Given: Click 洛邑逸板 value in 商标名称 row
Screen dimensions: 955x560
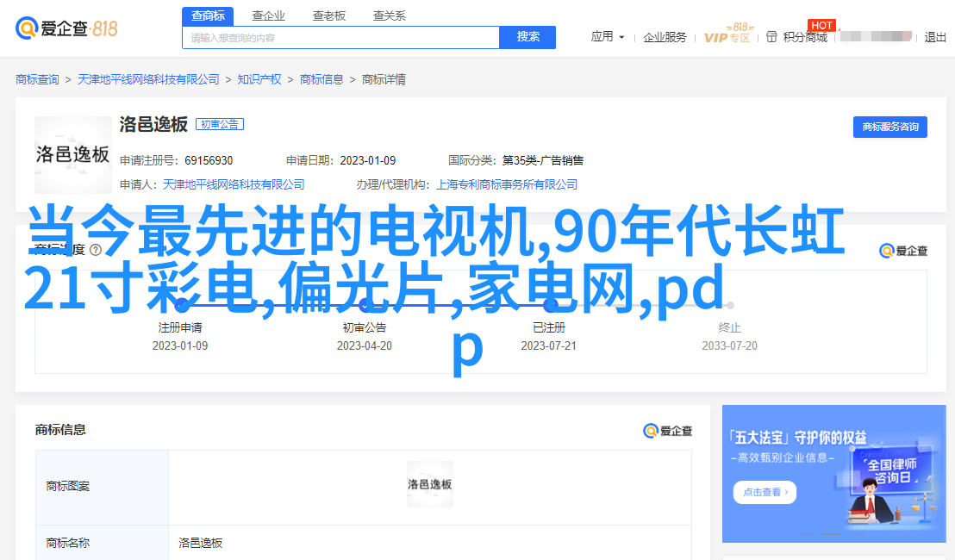Looking at the screenshot, I should tap(200, 543).
